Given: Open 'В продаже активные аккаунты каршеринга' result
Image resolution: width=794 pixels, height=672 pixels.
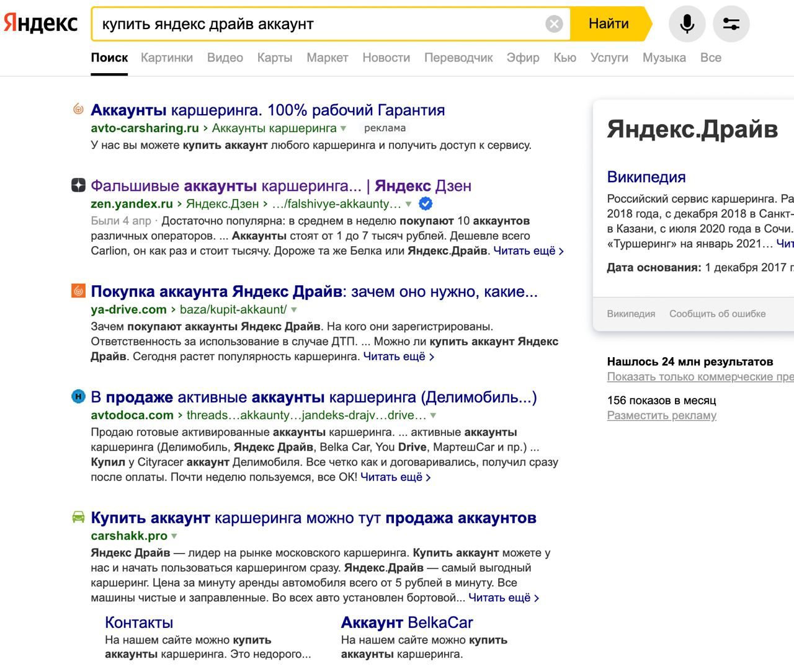Looking at the screenshot, I should 314,397.
